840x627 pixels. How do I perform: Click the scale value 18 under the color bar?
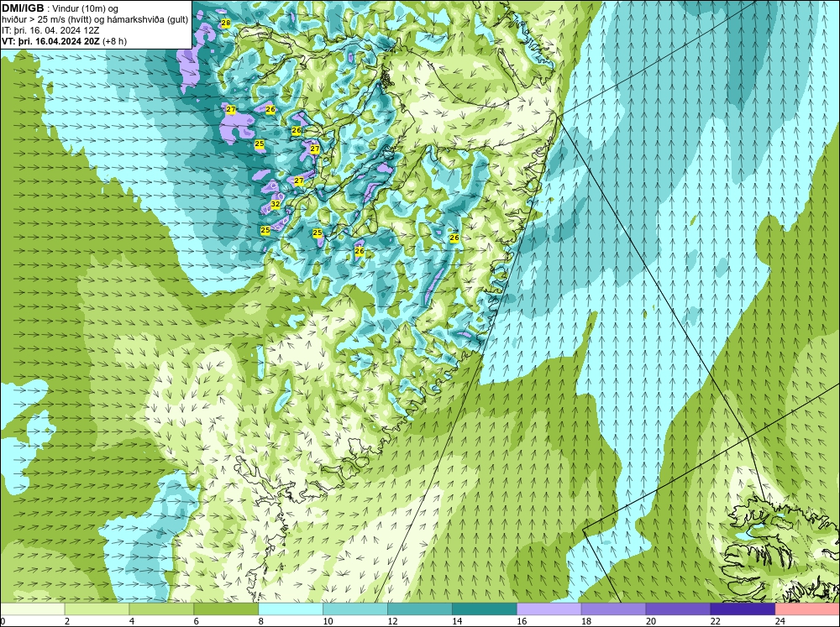pos(586,621)
